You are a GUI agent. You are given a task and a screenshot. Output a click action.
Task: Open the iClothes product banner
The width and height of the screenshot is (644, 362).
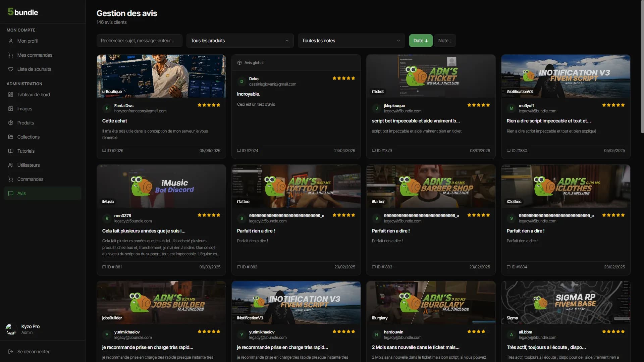tap(566, 186)
